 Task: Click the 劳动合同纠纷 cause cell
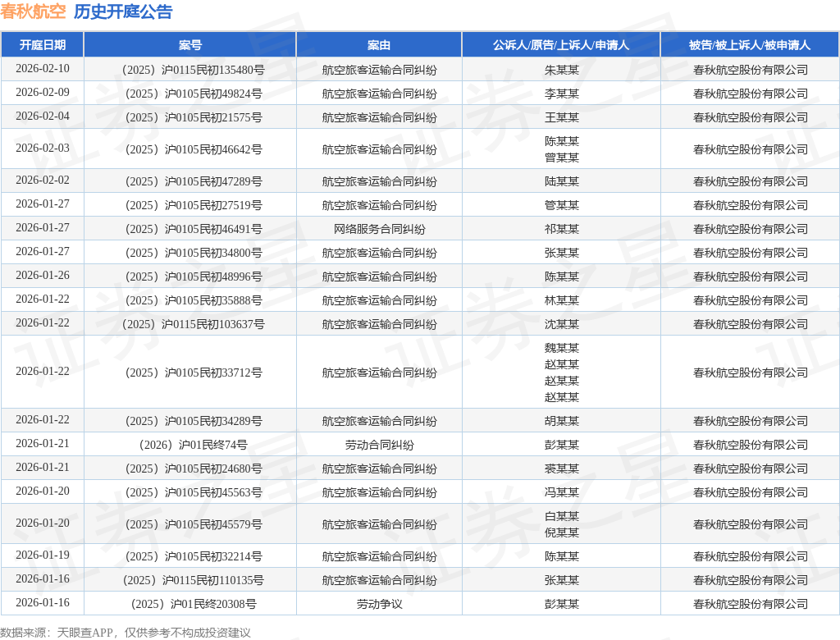point(379,445)
